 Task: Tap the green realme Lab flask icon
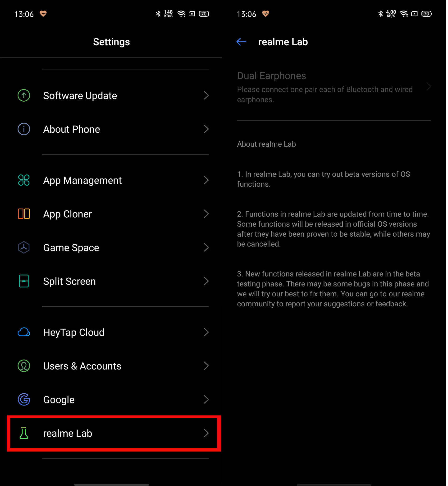[24, 433]
